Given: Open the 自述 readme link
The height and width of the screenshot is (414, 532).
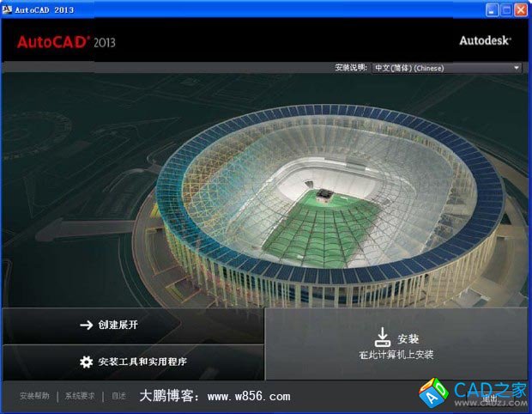Looking at the screenshot, I should (118, 396).
